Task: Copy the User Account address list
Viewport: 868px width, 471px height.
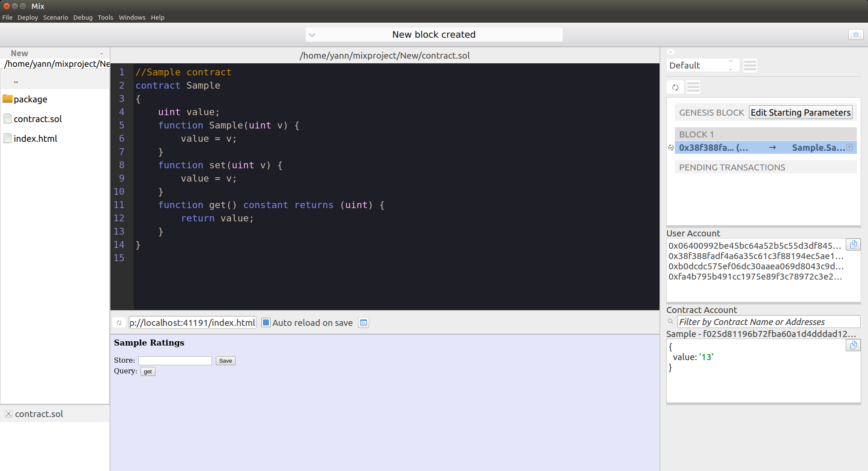Action: pos(853,245)
